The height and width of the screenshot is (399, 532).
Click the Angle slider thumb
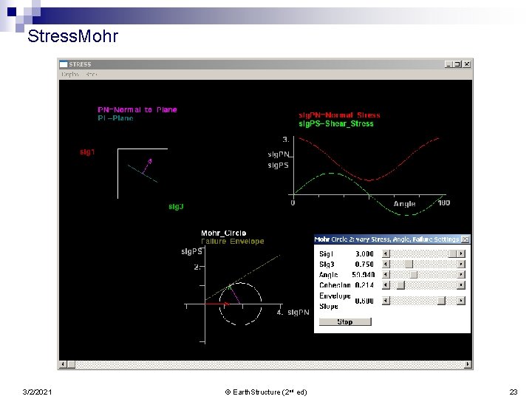tap(413, 274)
